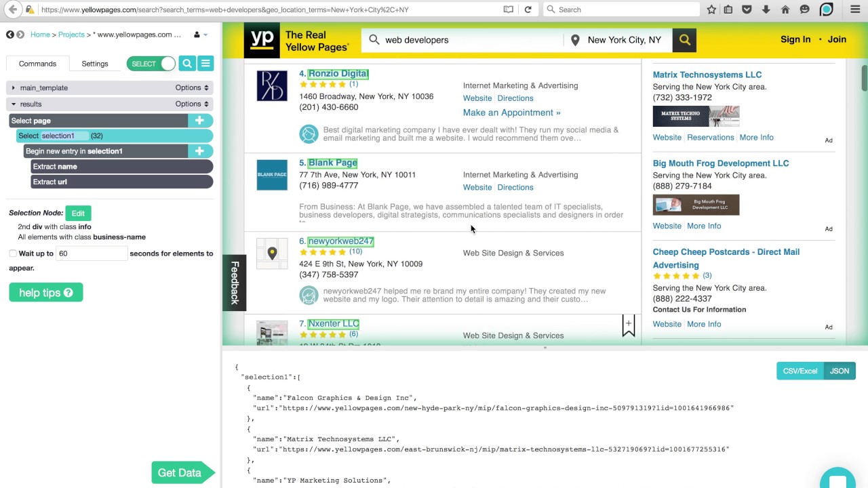The height and width of the screenshot is (488, 868).
Task: Toggle the SELECT mode switch
Action: [151, 64]
